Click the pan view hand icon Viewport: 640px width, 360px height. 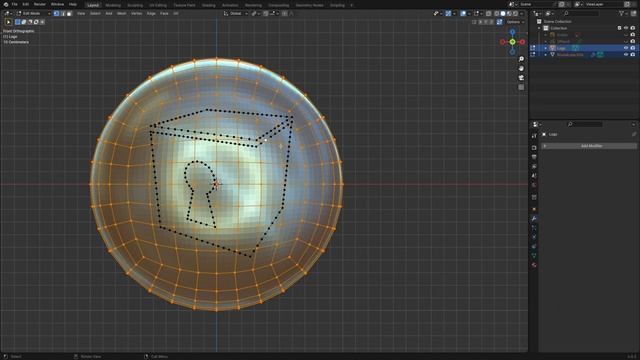point(521,69)
